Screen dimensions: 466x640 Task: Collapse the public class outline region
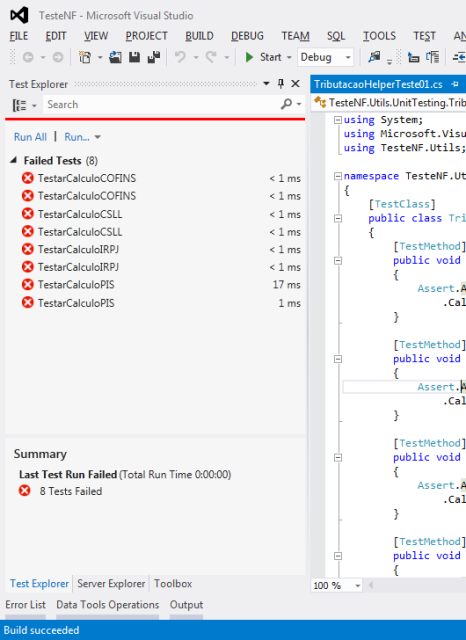pos(338,218)
